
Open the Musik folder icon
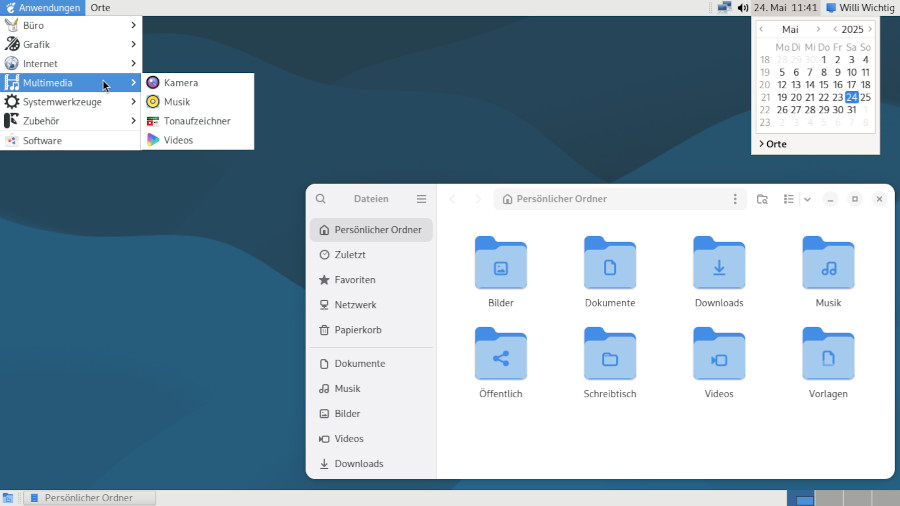828,271
